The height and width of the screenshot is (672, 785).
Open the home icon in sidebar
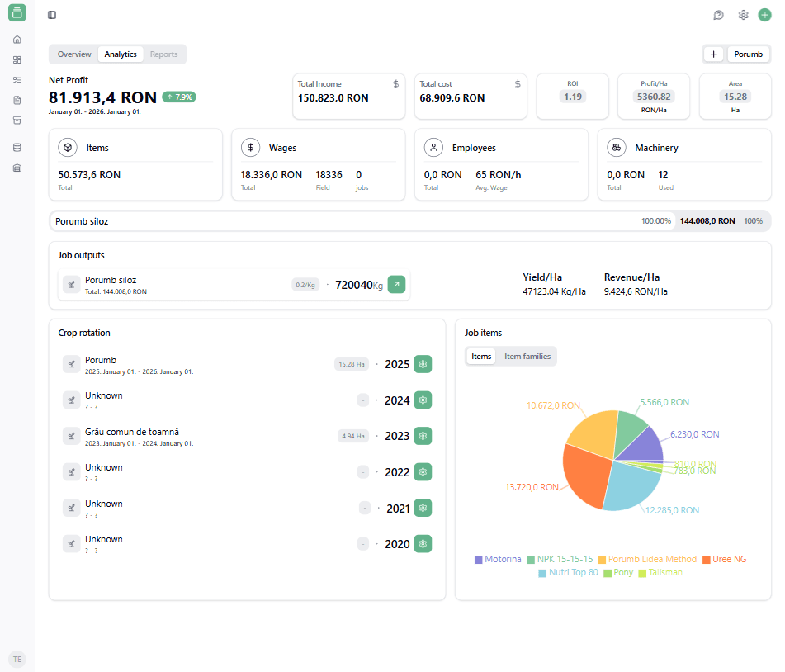point(17,40)
